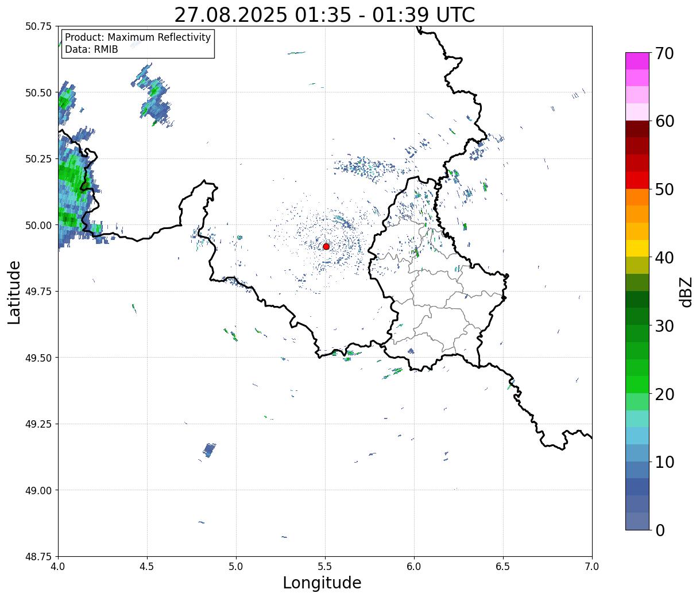Click the slate blue swatch at colorbar bottom
The image size is (700, 597).
coord(637,521)
